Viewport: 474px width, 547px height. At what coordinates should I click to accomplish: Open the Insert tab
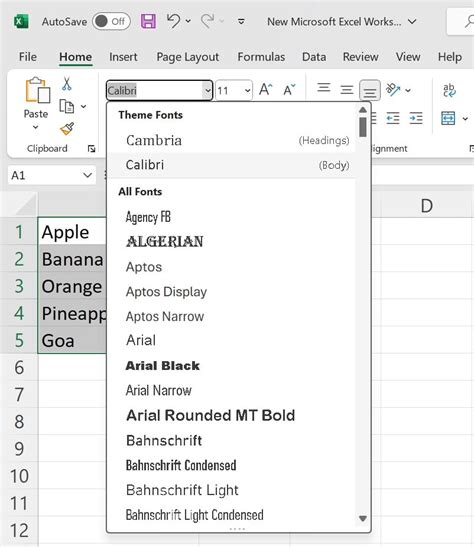click(x=123, y=57)
